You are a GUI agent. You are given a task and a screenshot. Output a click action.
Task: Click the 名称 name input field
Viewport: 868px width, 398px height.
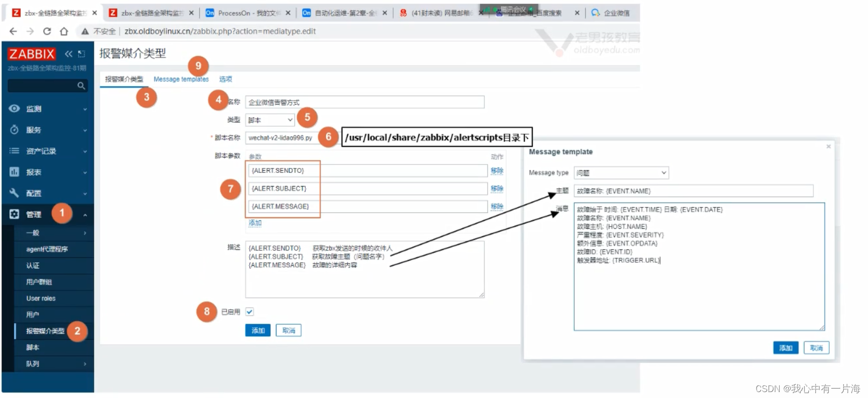coord(365,102)
